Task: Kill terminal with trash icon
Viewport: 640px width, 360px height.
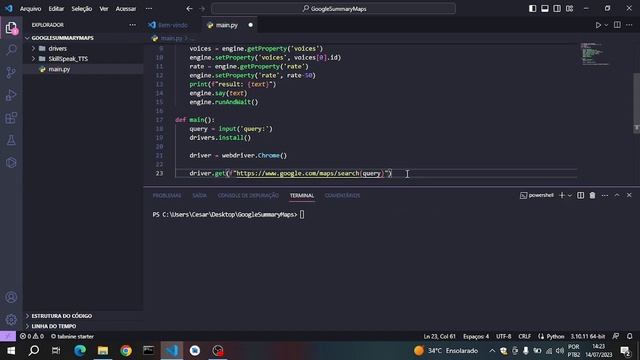Action: tap(592, 196)
